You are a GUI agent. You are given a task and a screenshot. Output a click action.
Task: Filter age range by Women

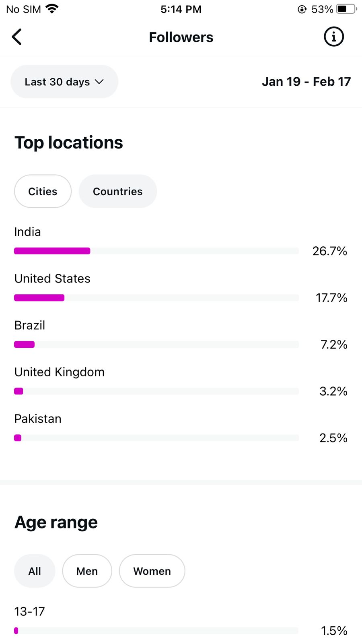(x=152, y=571)
